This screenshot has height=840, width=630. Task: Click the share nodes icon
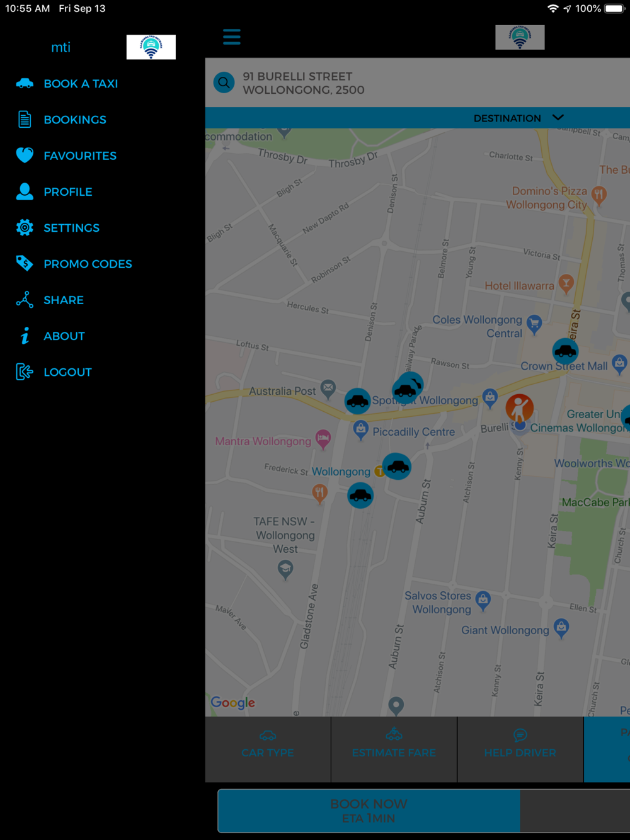click(25, 300)
